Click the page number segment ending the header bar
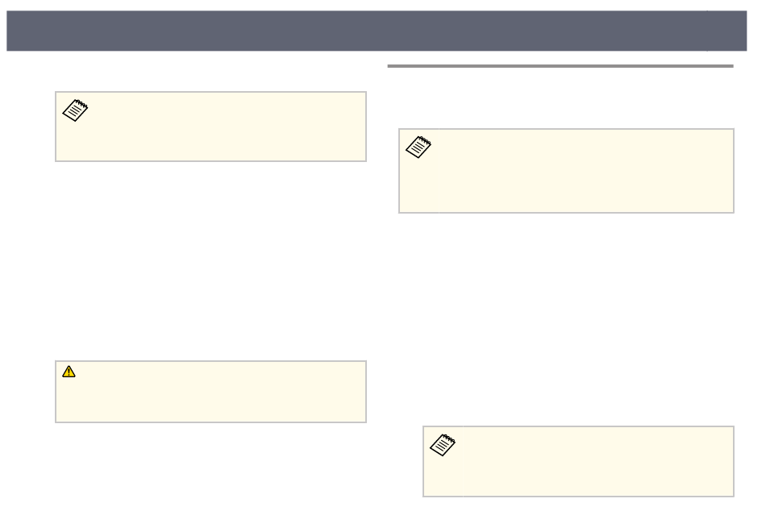This screenshot has width=766, height=532. click(727, 31)
